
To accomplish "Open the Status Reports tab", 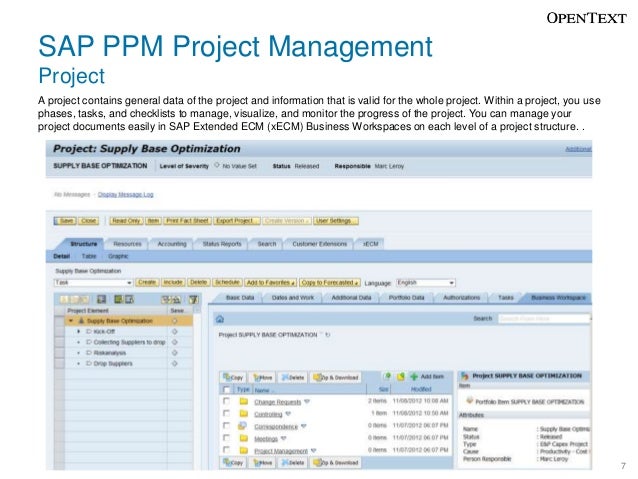I will coord(222,244).
